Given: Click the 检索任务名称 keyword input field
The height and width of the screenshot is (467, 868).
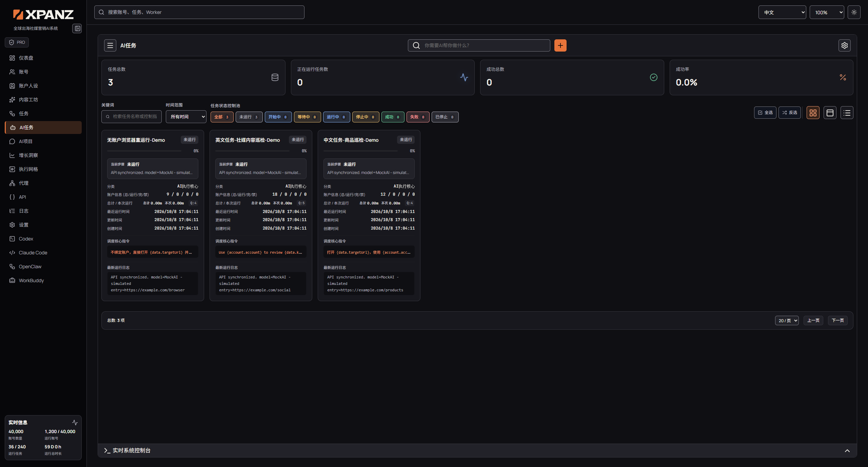Looking at the screenshot, I should tap(132, 117).
